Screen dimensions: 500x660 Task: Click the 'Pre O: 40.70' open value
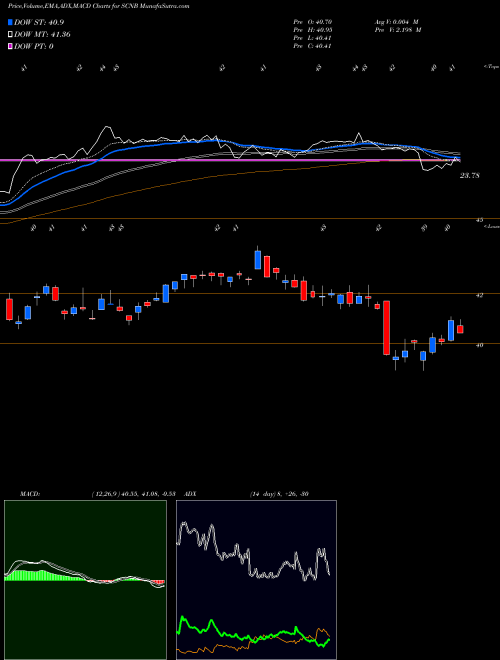tap(313, 21)
